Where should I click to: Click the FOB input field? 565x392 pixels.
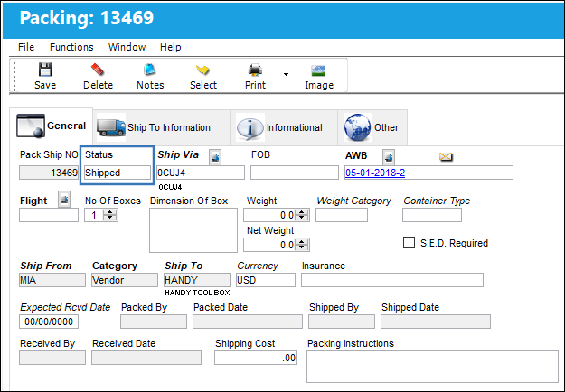295,173
